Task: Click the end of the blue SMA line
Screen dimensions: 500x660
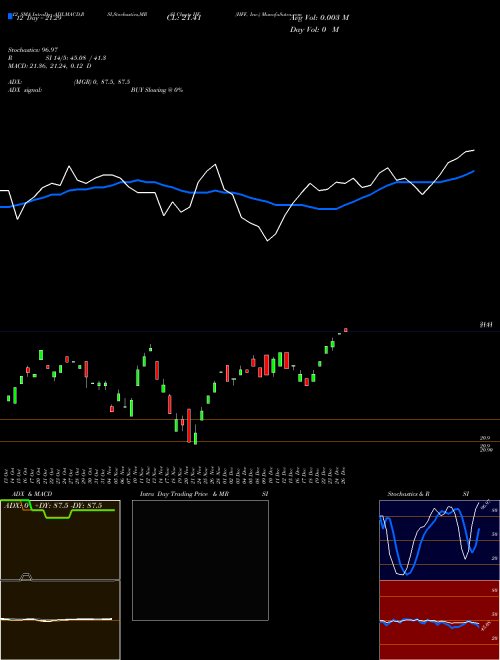Action: [474, 171]
